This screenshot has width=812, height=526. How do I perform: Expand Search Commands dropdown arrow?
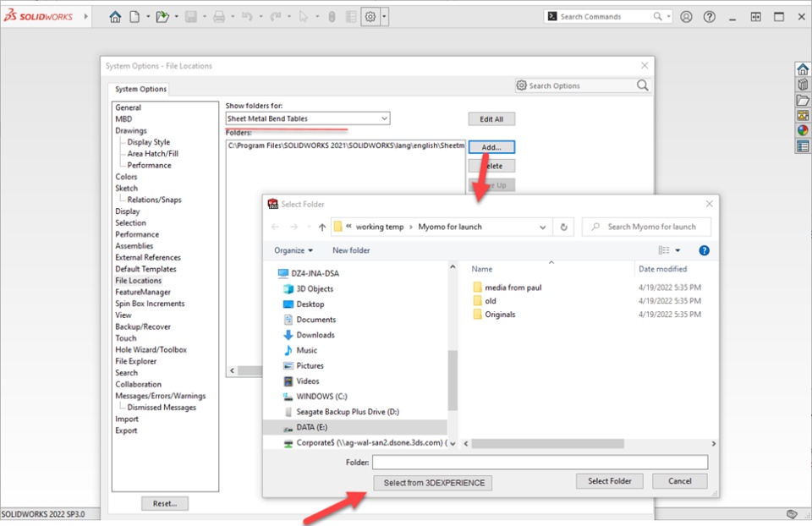click(x=668, y=17)
